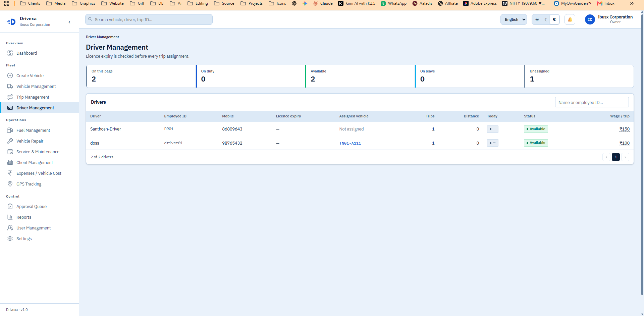Click the Available status badge for doss
Viewport: 644px width, 316px height.
(x=536, y=143)
